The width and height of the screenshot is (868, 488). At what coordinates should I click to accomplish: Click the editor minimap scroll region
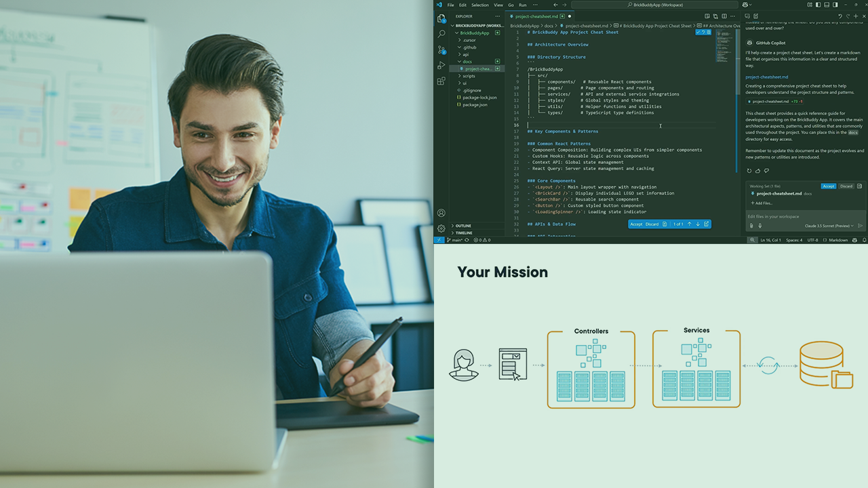[x=726, y=54]
